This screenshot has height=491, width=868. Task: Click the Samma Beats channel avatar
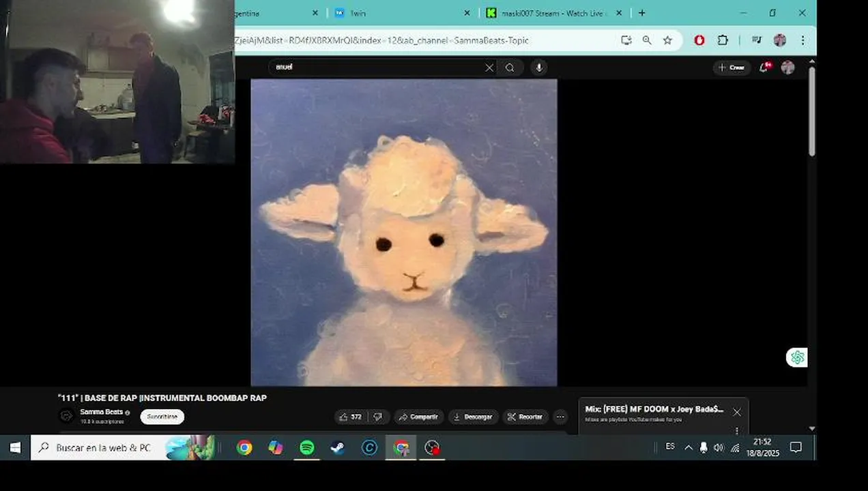click(x=66, y=416)
